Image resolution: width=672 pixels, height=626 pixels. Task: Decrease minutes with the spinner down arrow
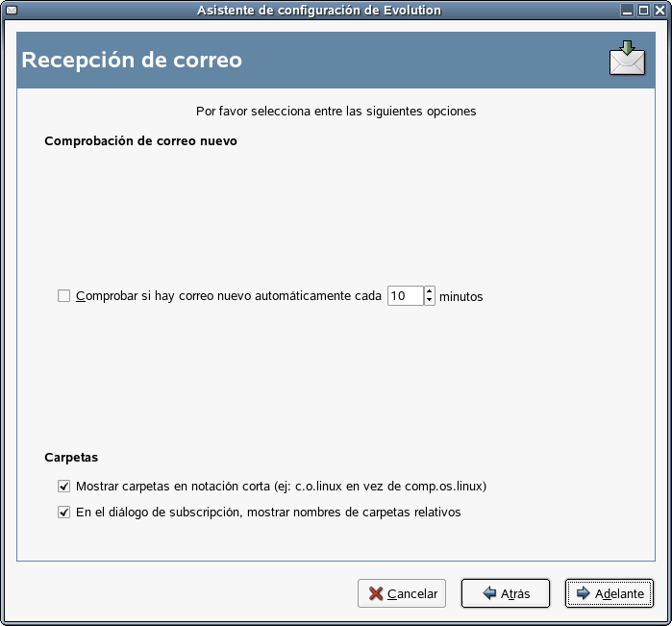430,301
